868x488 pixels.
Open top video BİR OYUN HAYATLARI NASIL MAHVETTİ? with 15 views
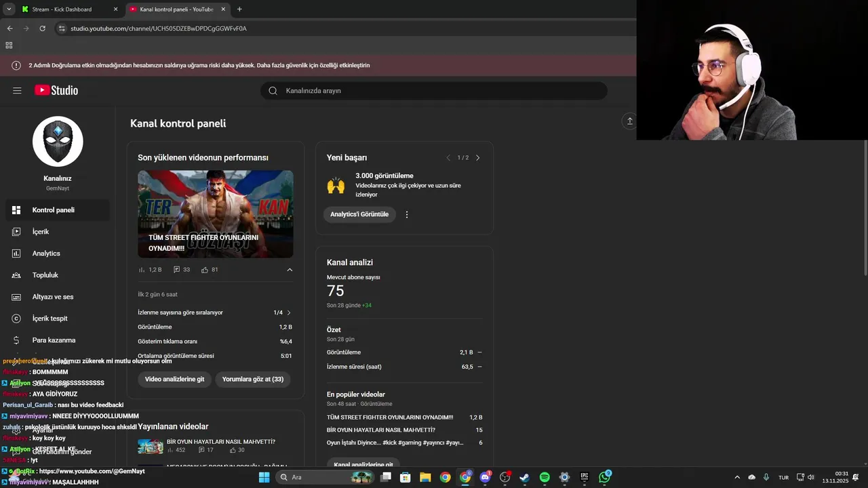381,430
